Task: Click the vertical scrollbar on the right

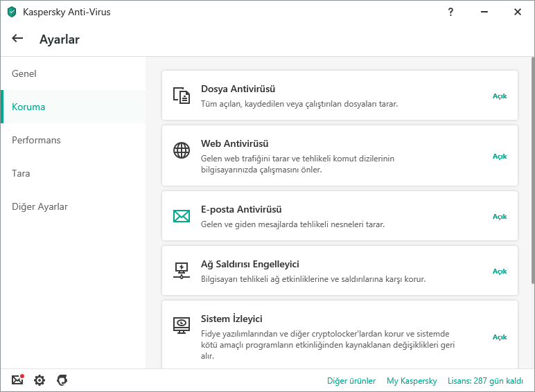Action: (x=533, y=170)
